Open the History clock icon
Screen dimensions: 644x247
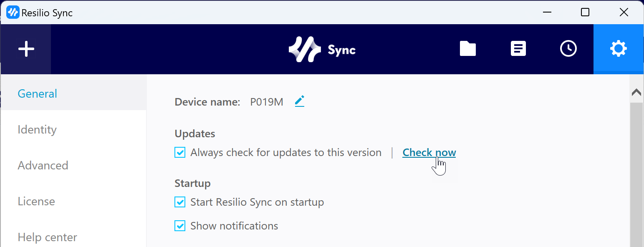point(568,49)
